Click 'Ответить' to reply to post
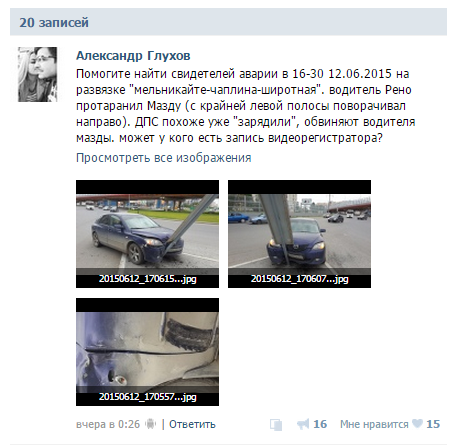Screen dimensions: 455x447 (x=192, y=424)
